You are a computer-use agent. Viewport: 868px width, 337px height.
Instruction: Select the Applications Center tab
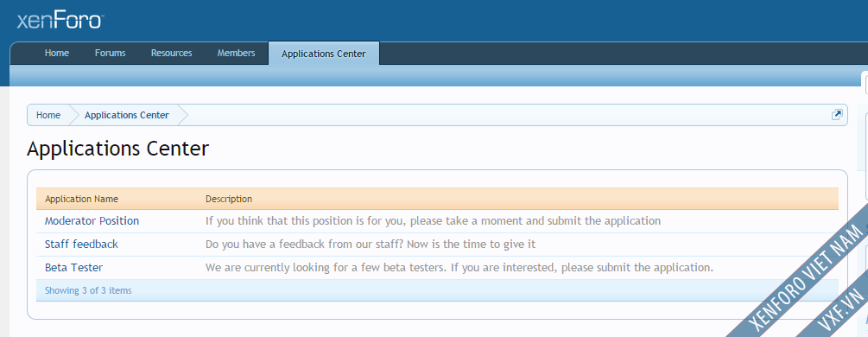pyautogui.click(x=324, y=54)
